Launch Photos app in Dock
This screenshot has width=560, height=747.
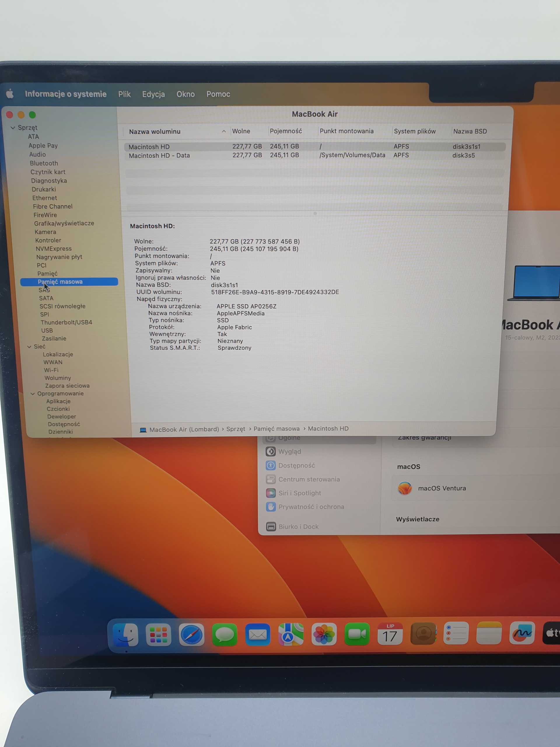pos(324,635)
